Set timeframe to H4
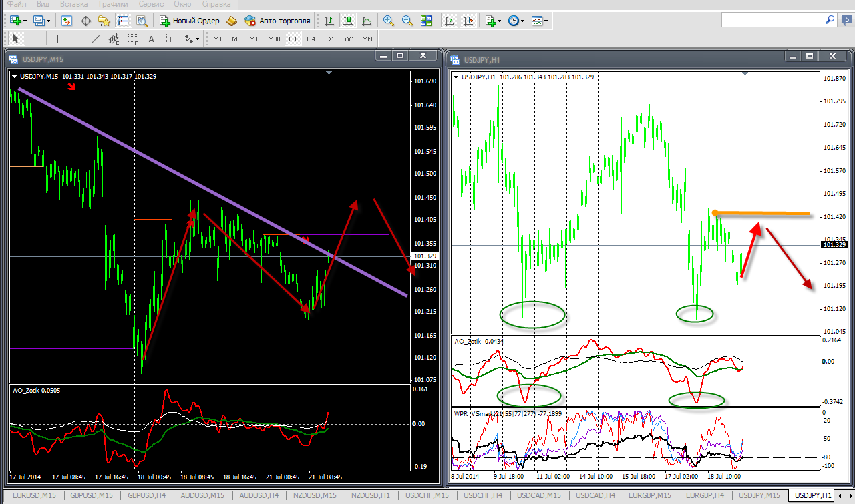Image resolution: width=855 pixels, height=504 pixels. pyautogui.click(x=311, y=39)
